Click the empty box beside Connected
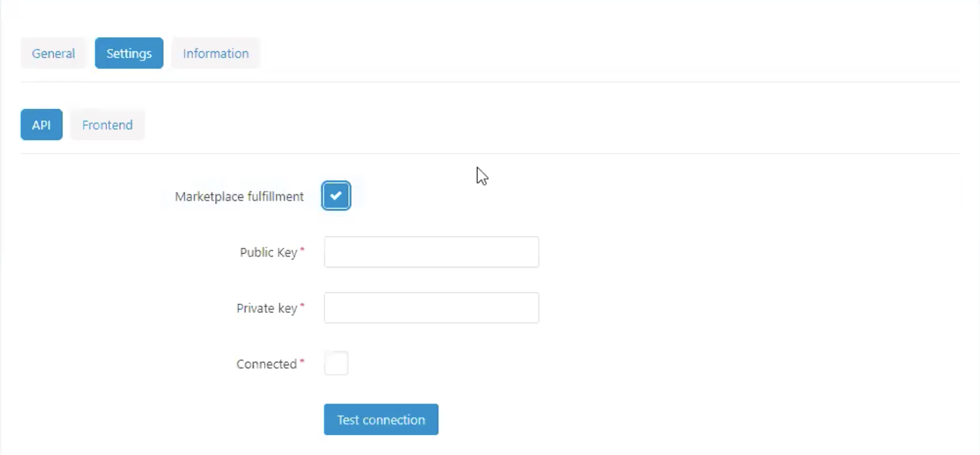This screenshot has width=980, height=455. 336,363
